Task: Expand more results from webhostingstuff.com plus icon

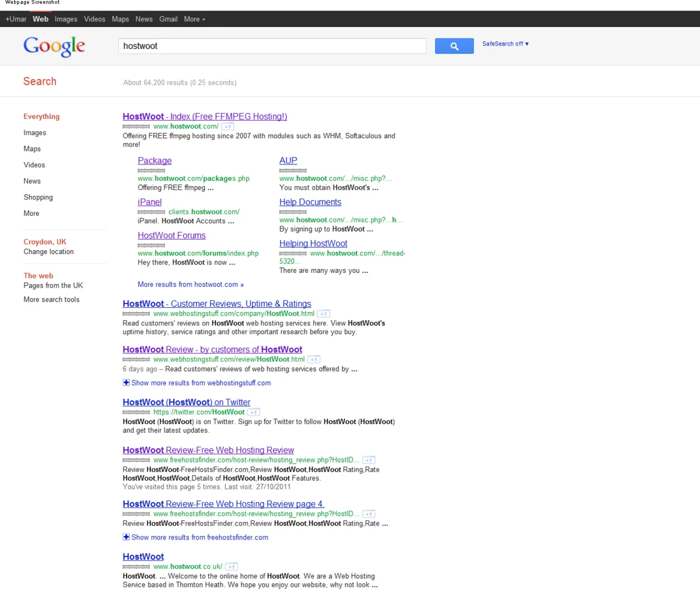Action: click(126, 383)
